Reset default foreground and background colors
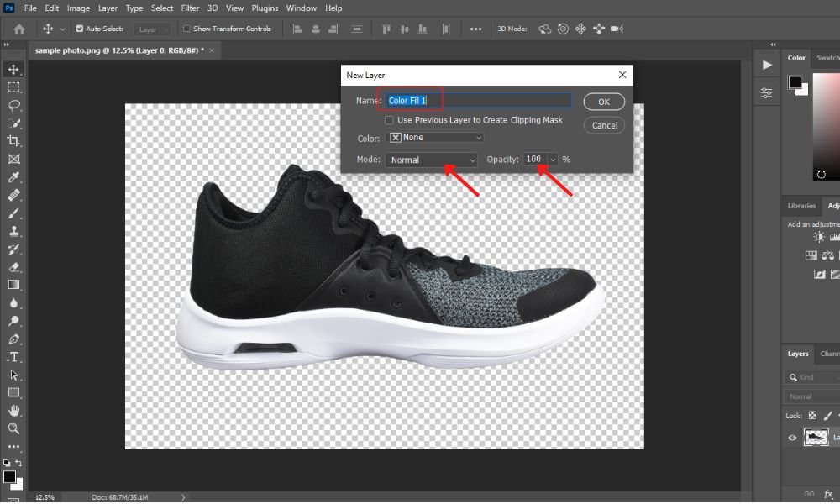This screenshot has height=504, width=840. click(x=7, y=463)
